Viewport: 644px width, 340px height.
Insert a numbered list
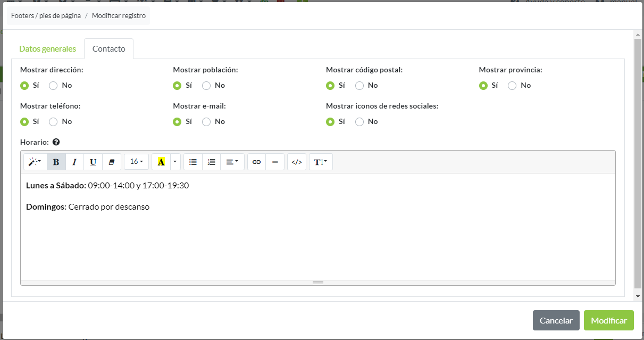click(x=211, y=162)
